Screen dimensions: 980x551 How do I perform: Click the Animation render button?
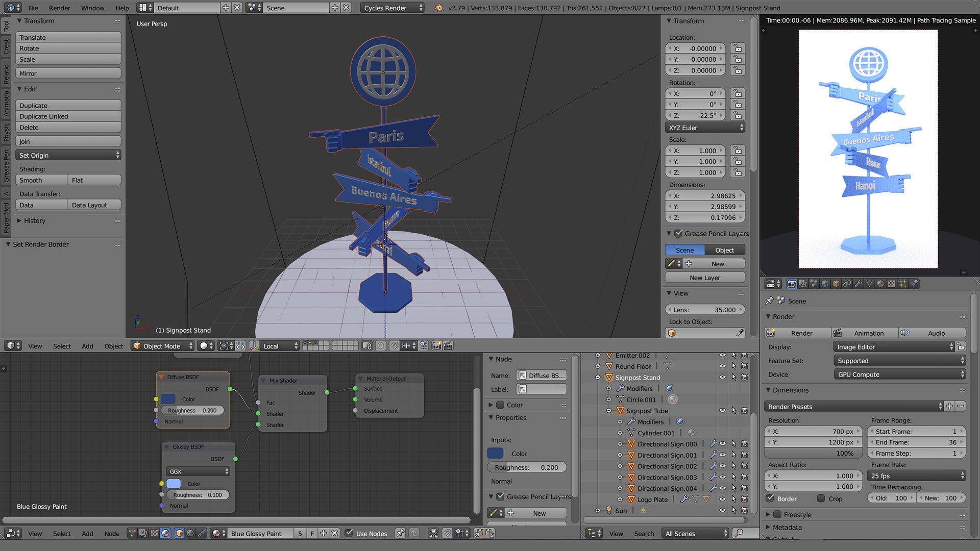pyautogui.click(x=865, y=333)
